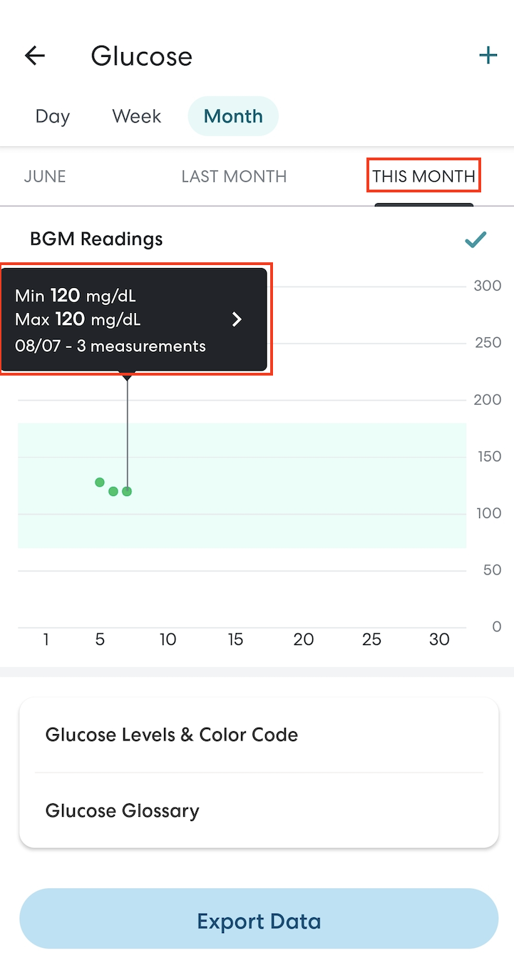Viewport: 514px width, 980px height.
Task: Select the Month view pill
Action: (233, 116)
